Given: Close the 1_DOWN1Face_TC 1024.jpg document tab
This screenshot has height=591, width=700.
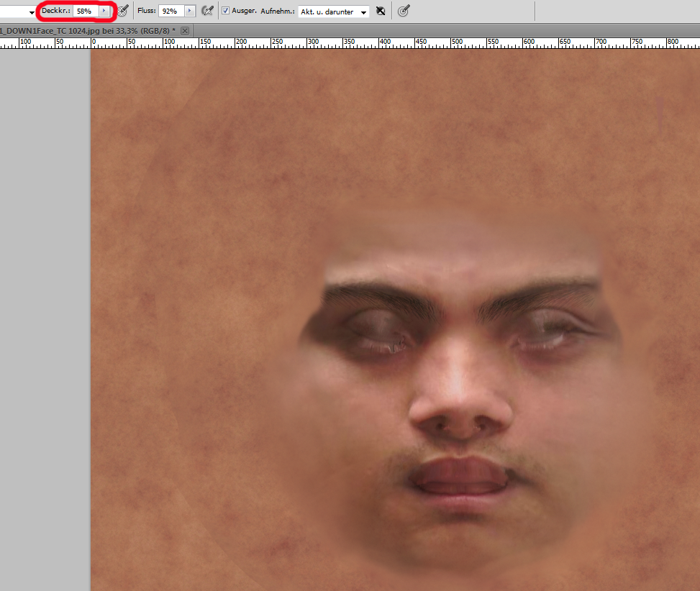Looking at the screenshot, I should pyautogui.click(x=185, y=31).
